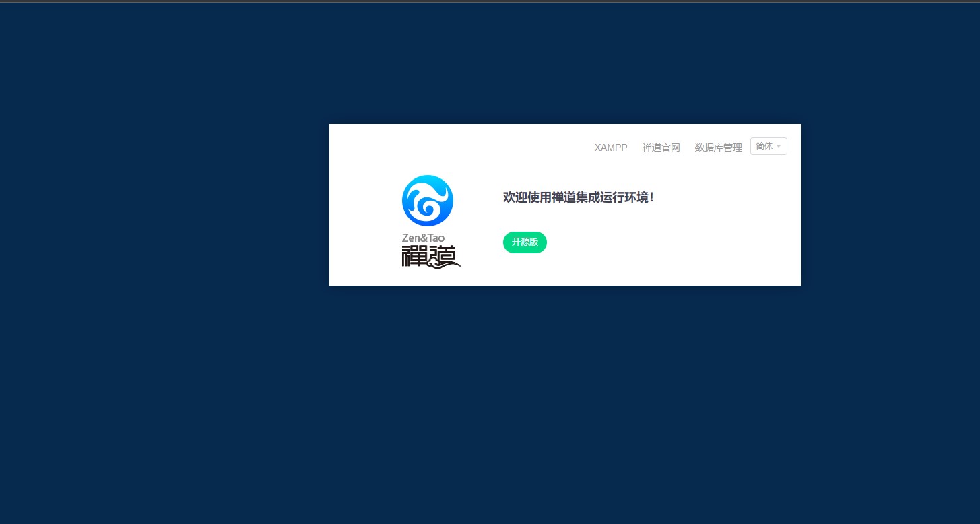Image resolution: width=980 pixels, height=524 pixels.
Task: Click the Zen&Tao logo caption text
Action: [x=423, y=238]
